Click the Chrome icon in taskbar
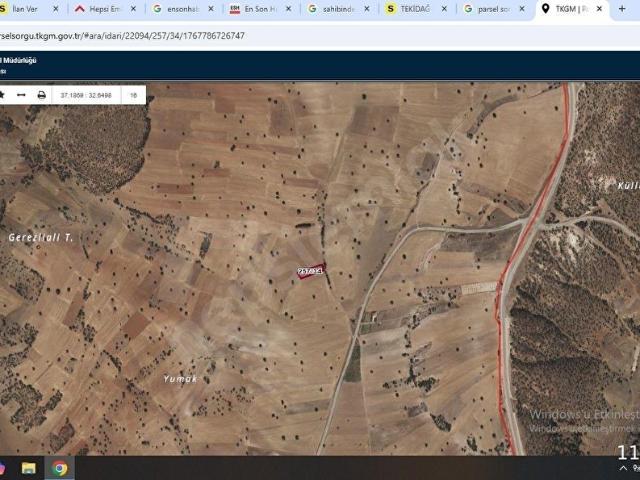The height and width of the screenshot is (480, 640). click(x=60, y=468)
